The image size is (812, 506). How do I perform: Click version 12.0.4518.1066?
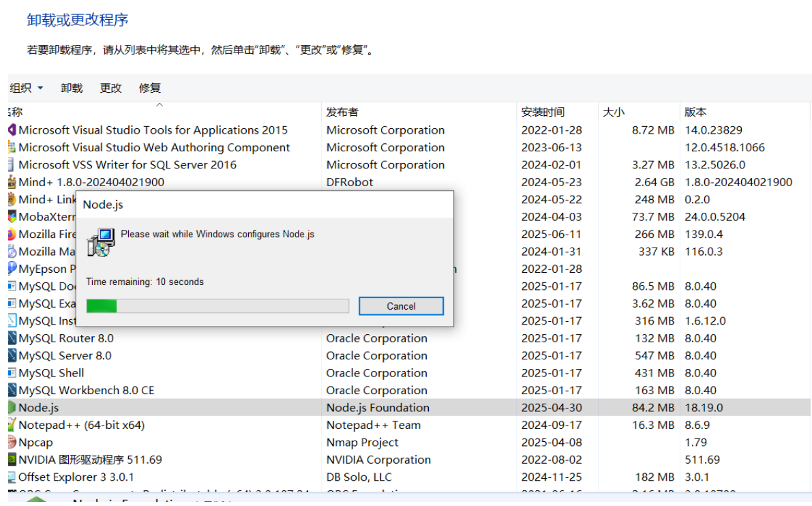[x=725, y=147]
